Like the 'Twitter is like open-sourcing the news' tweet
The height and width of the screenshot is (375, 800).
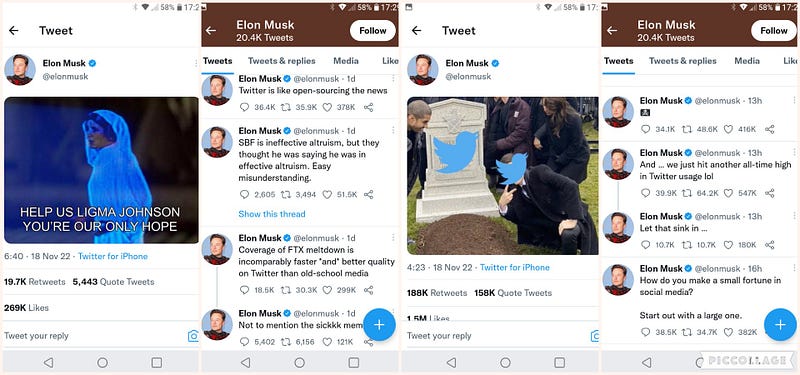(327, 107)
